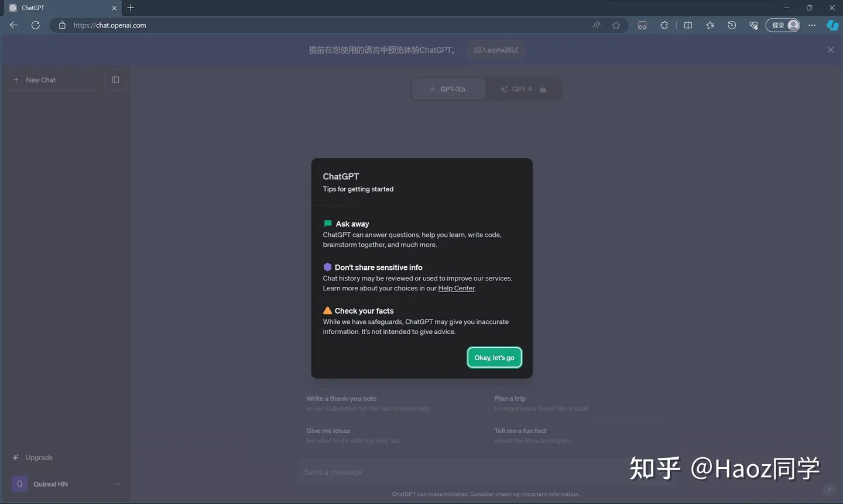Join the alpha test button
Viewport: 843px width, 504px height.
496,50
